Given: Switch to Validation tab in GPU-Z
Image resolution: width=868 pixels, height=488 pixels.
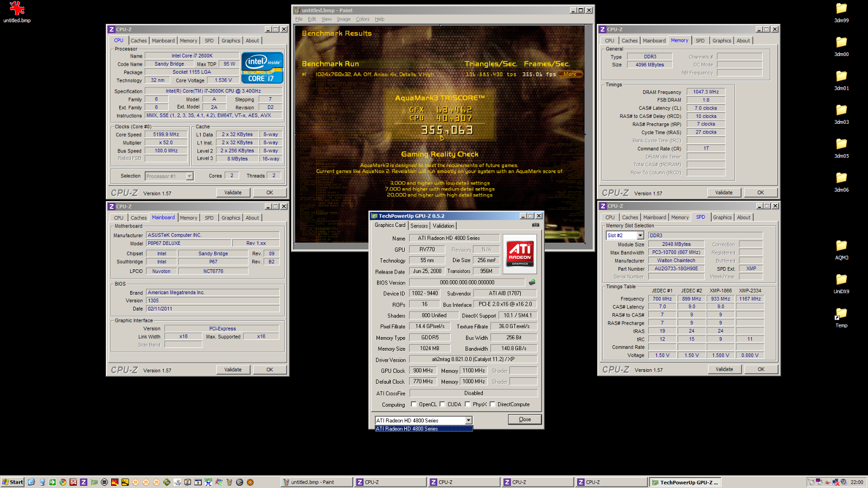Looking at the screenshot, I should point(443,226).
